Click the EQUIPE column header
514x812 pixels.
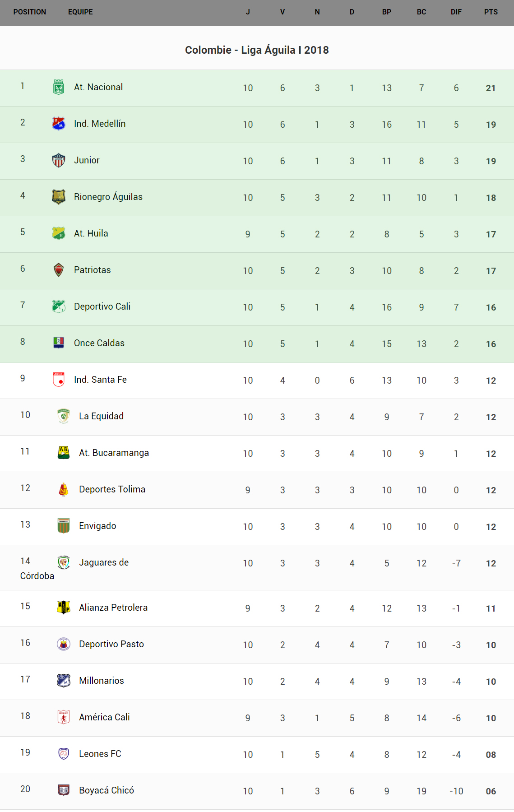[x=80, y=12]
